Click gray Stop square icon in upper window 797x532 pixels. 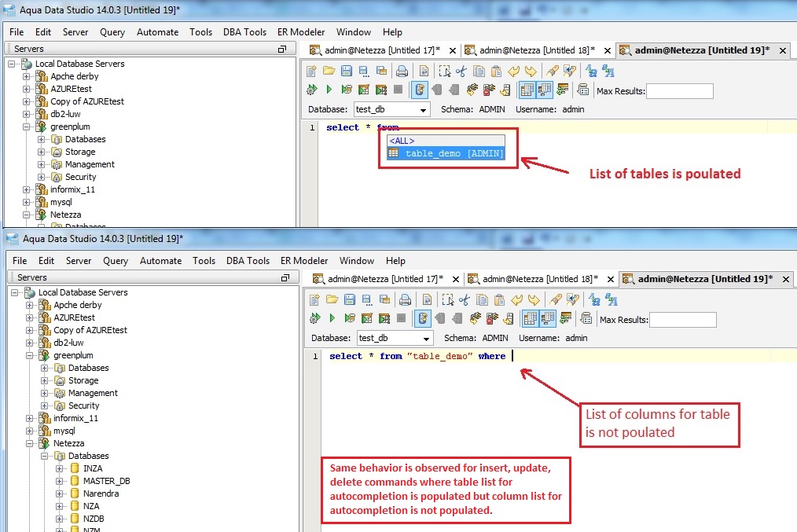click(x=398, y=90)
